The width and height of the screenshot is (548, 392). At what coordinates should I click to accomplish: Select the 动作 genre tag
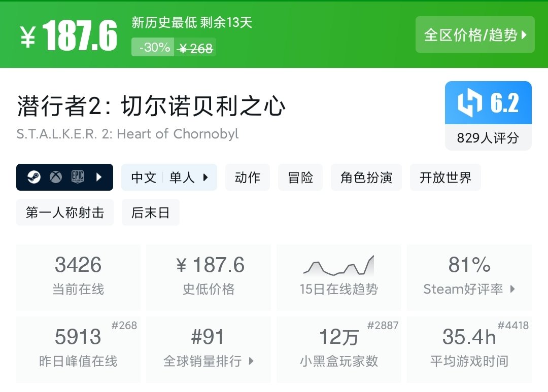coord(248,177)
